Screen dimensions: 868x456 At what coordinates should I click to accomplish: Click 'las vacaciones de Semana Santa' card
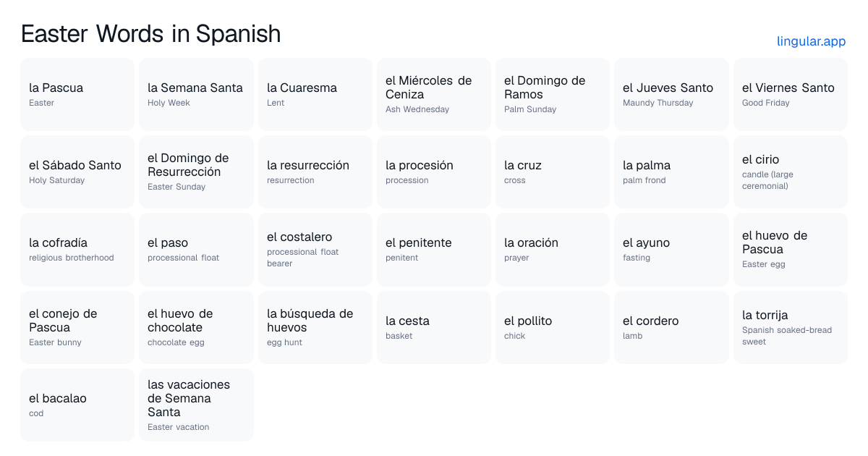(x=196, y=405)
